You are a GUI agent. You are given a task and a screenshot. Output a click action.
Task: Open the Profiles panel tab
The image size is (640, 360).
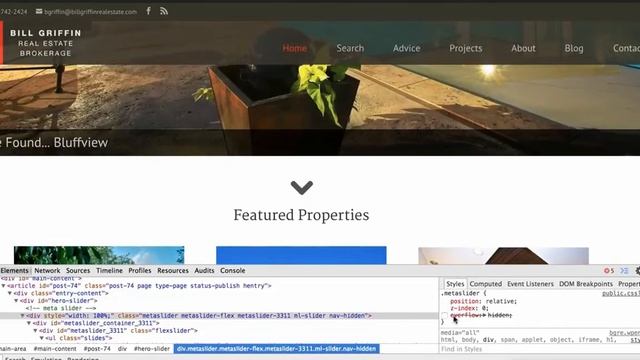(140, 271)
